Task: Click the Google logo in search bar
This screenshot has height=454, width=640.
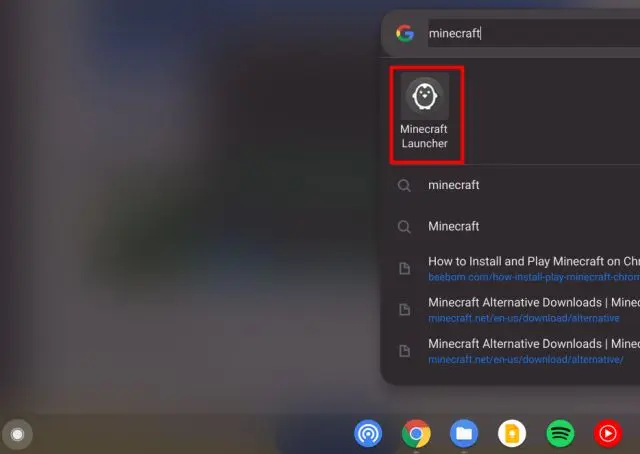Action: pyautogui.click(x=405, y=33)
